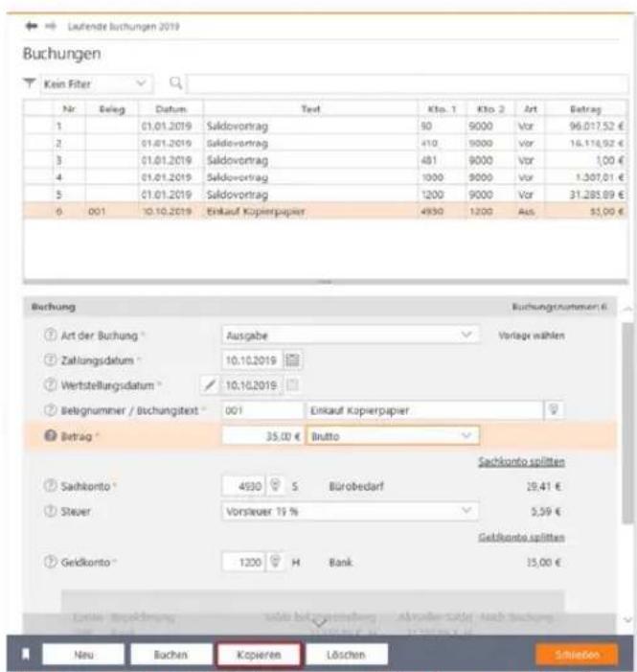Click the Kto. 2 column header
The height and width of the screenshot is (672, 637).
coord(490,109)
